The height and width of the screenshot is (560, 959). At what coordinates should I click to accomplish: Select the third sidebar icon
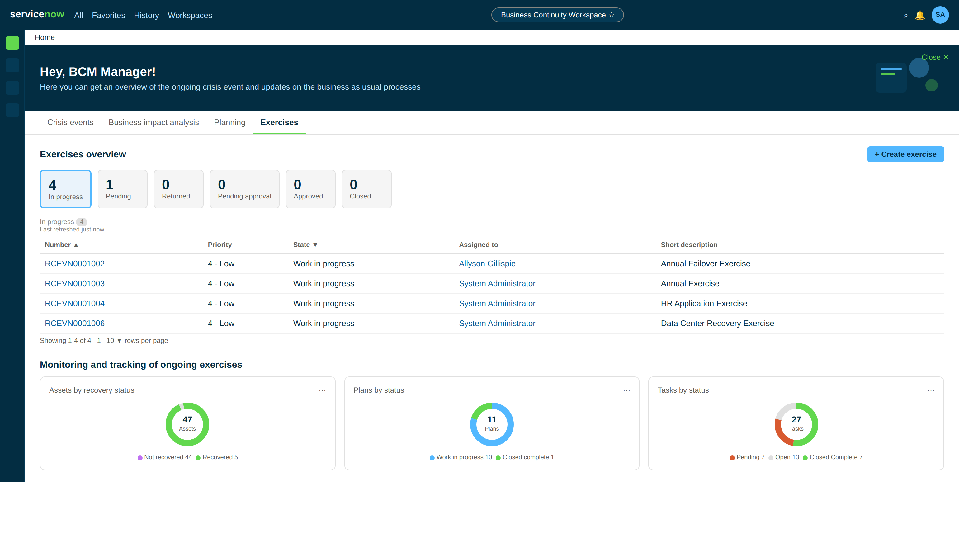12,88
